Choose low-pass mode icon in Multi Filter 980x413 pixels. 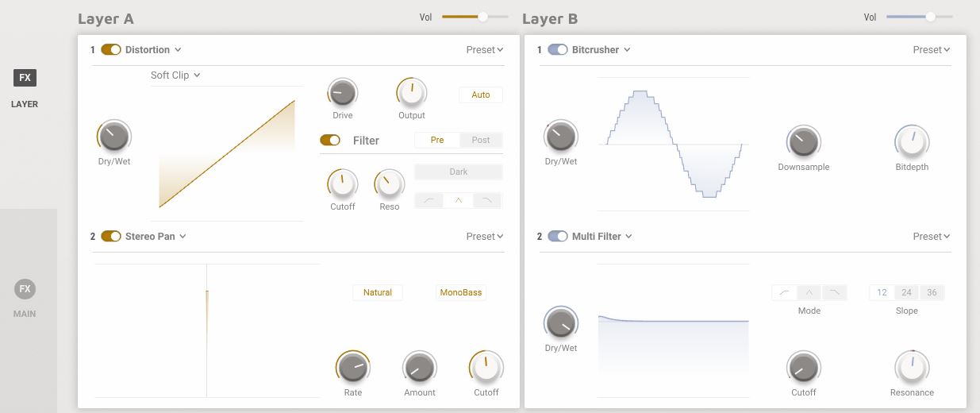coord(784,292)
